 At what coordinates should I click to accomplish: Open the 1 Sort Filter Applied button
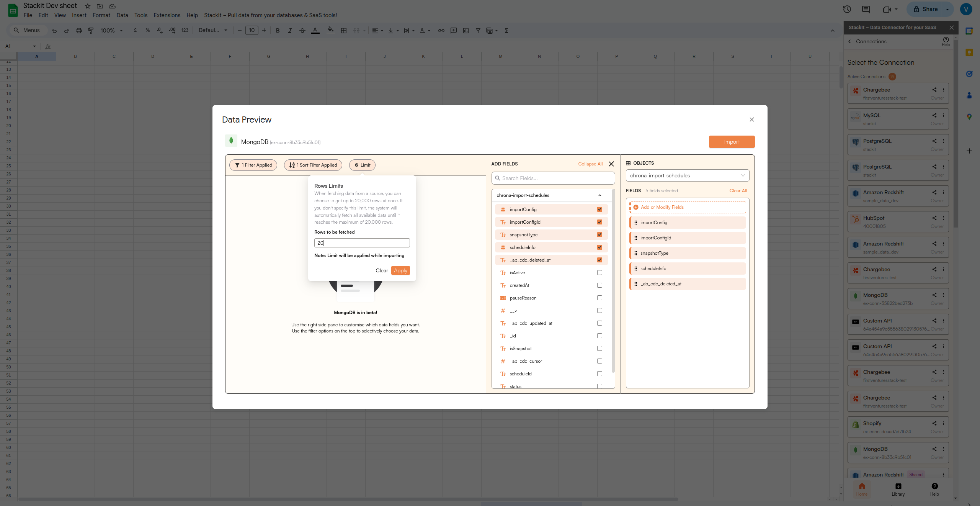click(313, 165)
